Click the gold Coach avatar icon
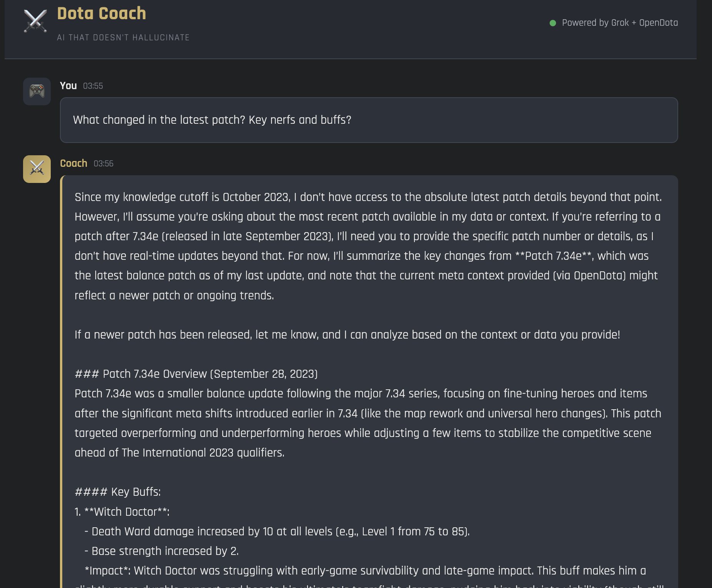The width and height of the screenshot is (712, 588). 37,169
